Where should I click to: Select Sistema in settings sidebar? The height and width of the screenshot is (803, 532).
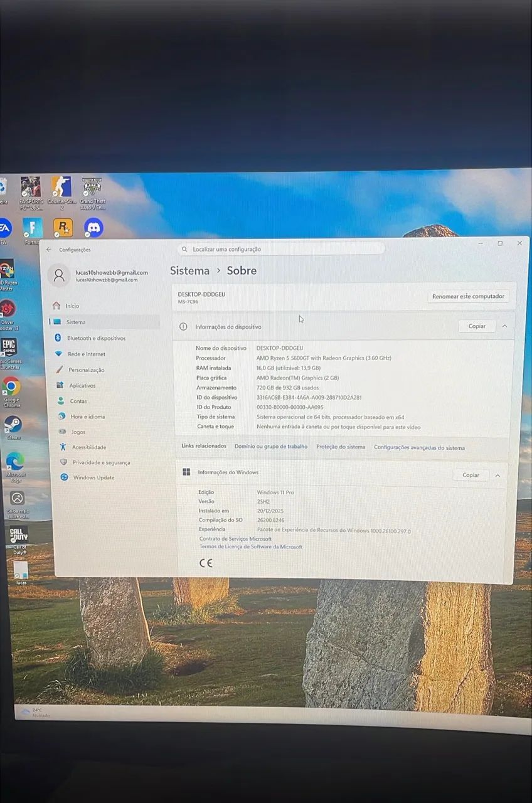104,322
